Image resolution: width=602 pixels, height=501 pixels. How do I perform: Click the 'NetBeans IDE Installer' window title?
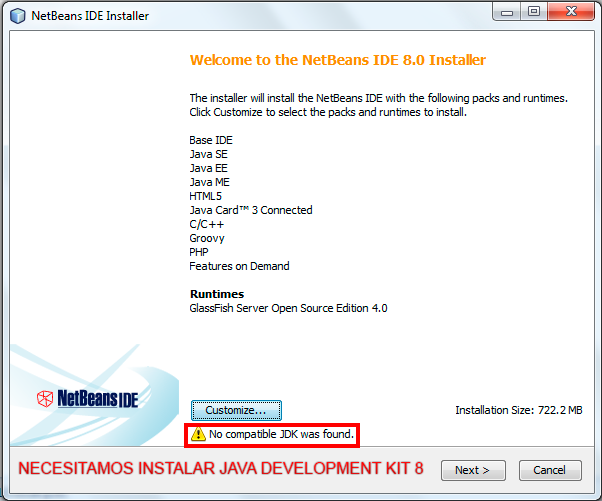(90, 16)
